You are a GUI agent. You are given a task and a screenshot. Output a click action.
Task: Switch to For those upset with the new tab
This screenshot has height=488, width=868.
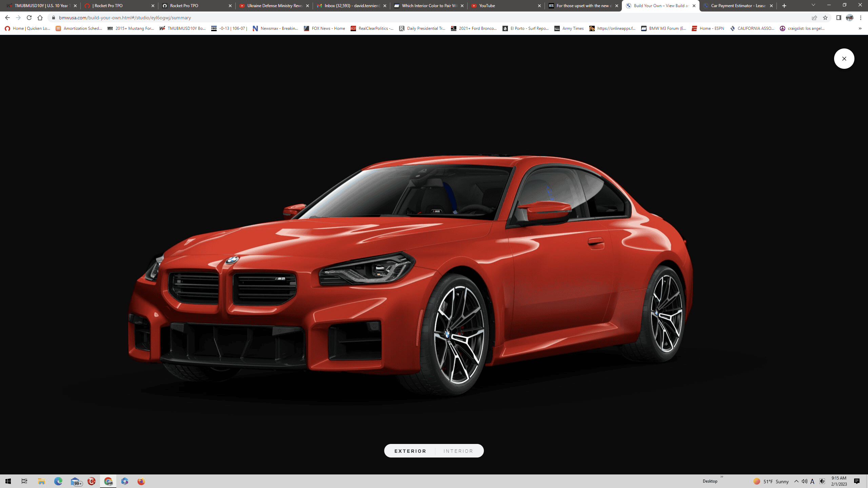pyautogui.click(x=583, y=6)
